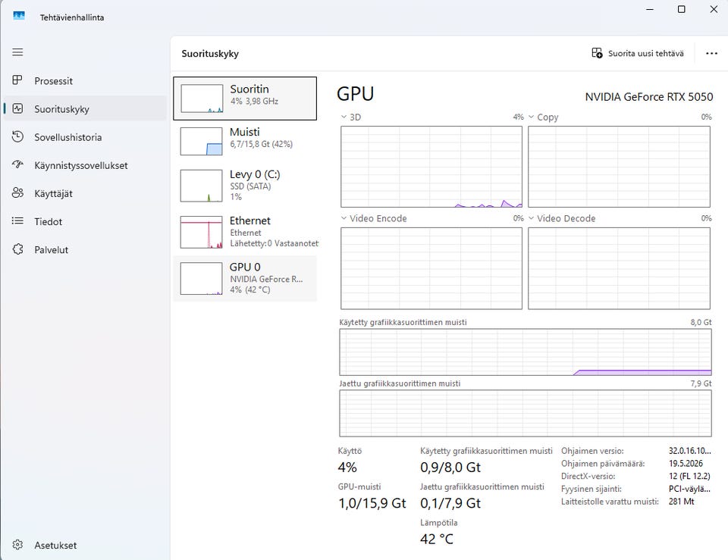The height and width of the screenshot is (560, 728).
Task: Click the Käynnistyssovellukset gauge icon
Action: point(17,164)
